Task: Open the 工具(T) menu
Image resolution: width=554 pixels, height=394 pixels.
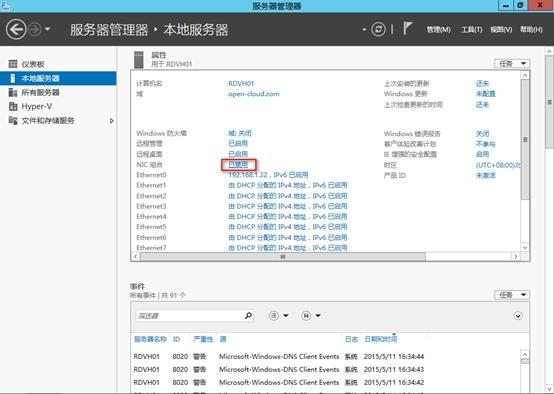Action: [471, 30]
